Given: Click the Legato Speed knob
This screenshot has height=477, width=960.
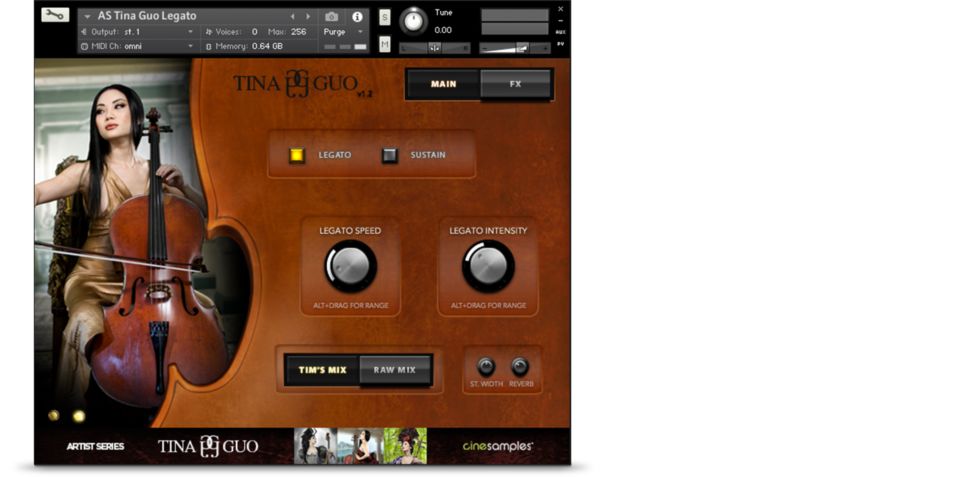Looking at the screenshot, I should (x=350, y=266).
